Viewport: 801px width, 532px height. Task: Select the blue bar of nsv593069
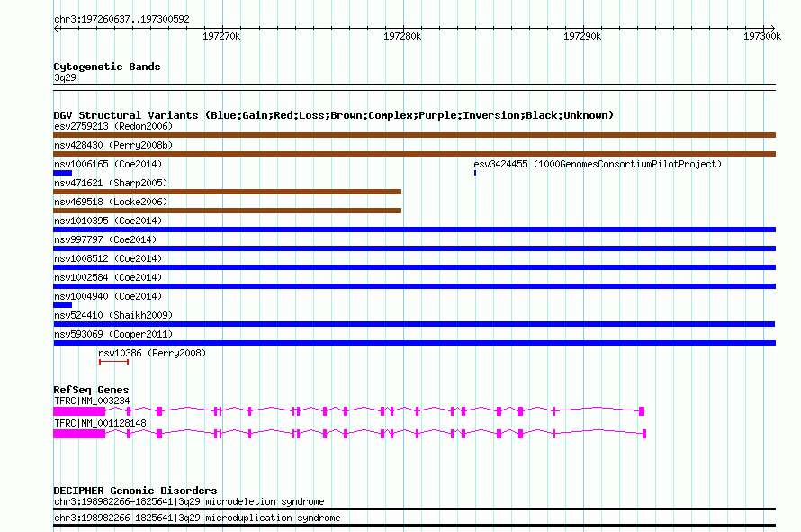coord(414,343)
